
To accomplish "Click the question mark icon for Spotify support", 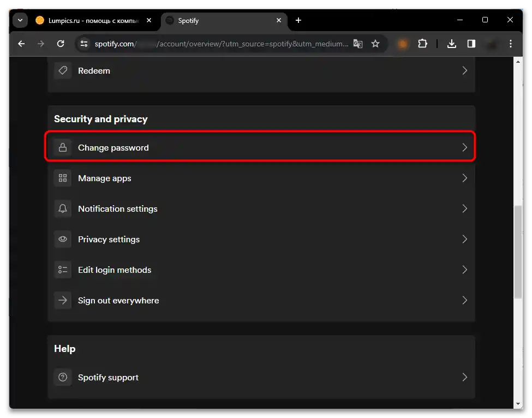I will point(63,377).
